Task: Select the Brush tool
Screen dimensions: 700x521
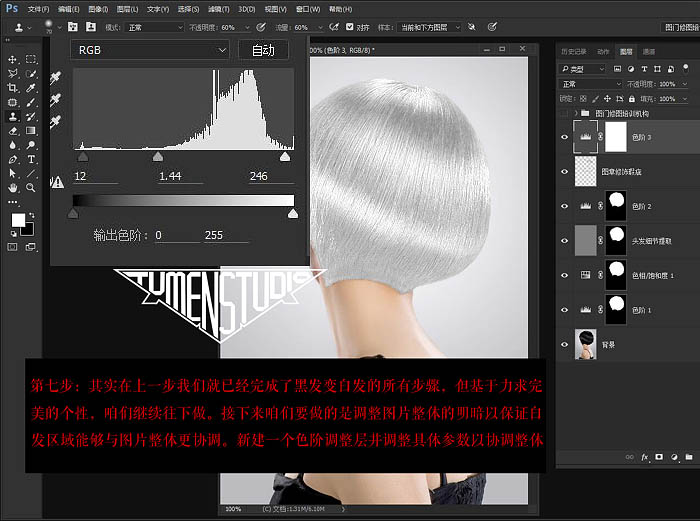Action: pos(31,102)
